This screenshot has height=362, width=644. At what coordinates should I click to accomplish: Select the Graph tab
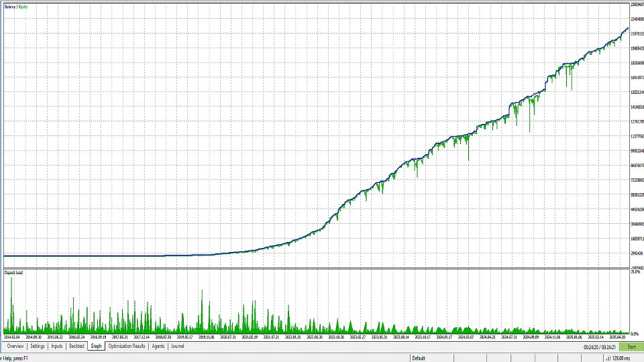point(96,346)
